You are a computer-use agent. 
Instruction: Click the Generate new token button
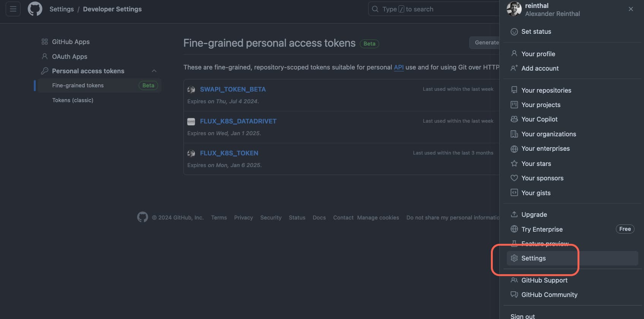(x=484, y=43)
